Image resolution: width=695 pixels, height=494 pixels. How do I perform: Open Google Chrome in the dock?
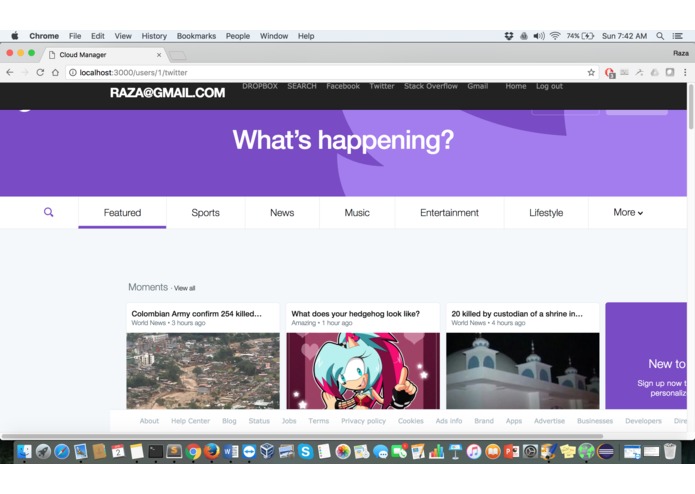pyautogui.click(x=193, y=451)
